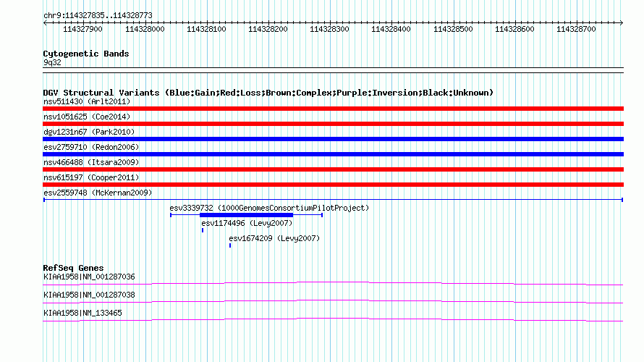Image resolution: width=644 pixels, height=362 pixels.
Task: Open the KIAA1958|NM_001287038 gene label
Action: 89,295
